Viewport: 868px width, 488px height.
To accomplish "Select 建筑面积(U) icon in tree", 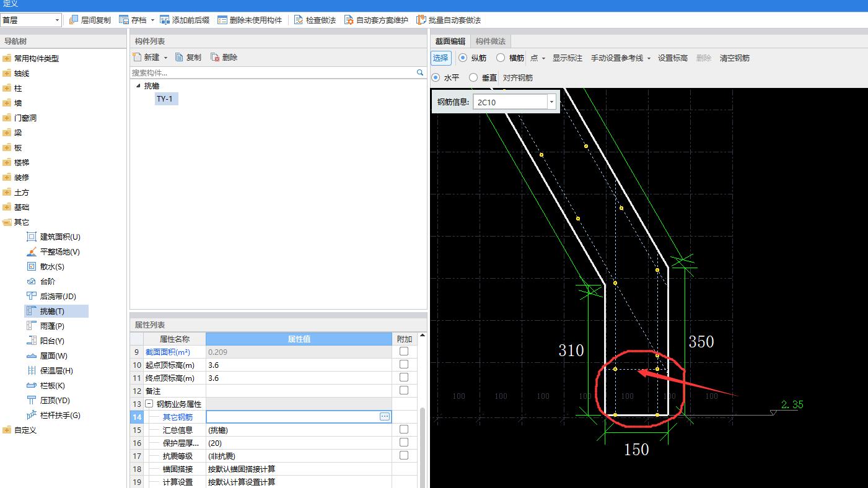I will (32, 237).
